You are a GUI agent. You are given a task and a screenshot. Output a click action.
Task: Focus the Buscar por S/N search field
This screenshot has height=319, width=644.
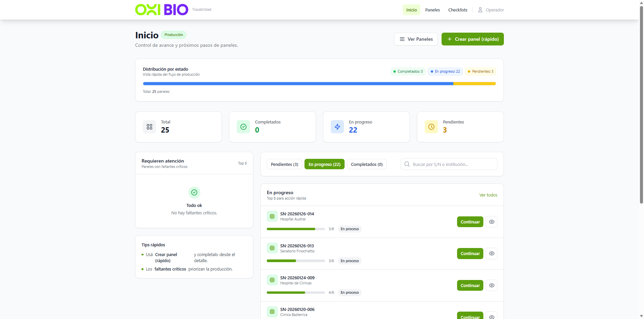tap(449, 164)
